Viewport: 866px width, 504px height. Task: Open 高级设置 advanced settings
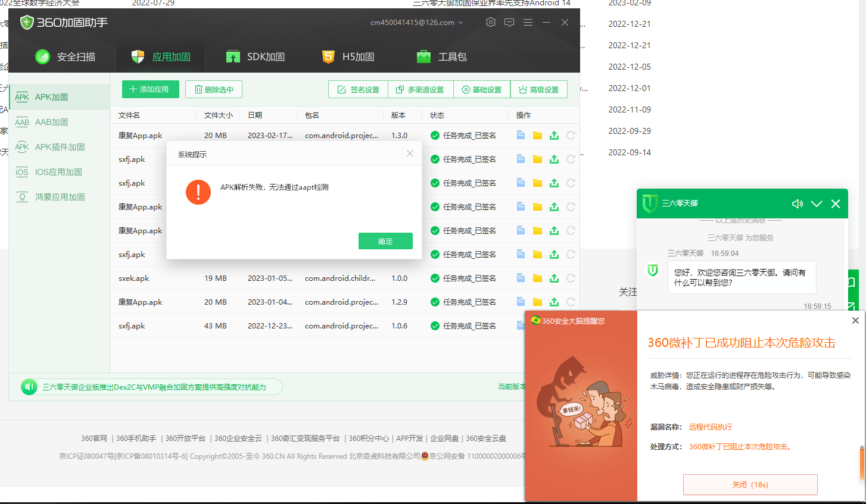[539, 89]
